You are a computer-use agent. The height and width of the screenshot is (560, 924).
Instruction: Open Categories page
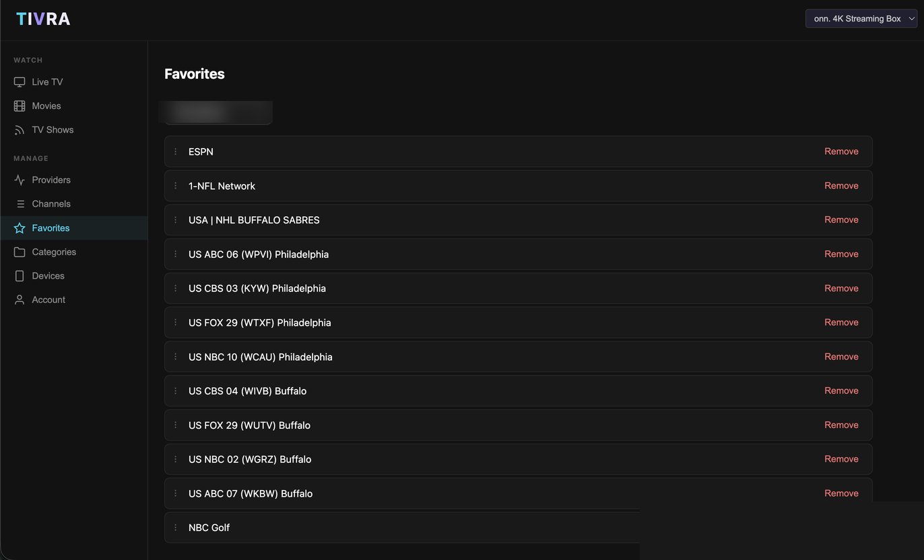(74, 252)
